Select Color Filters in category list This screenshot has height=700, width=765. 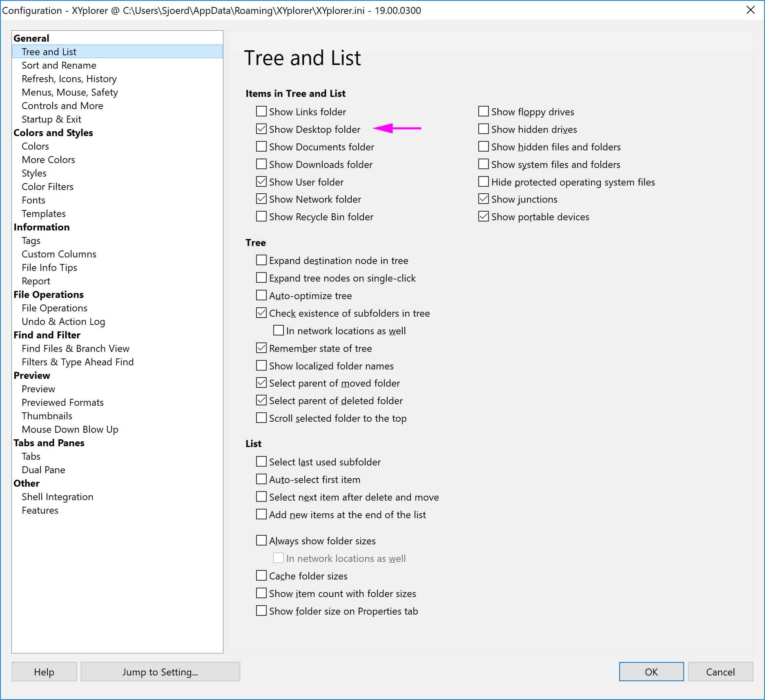click(x=47, y=187)
